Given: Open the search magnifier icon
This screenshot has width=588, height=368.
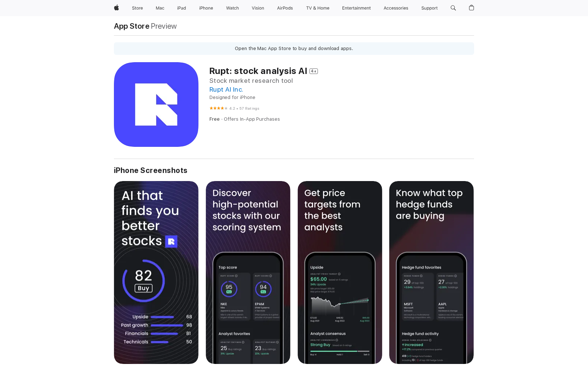Looking at the screenshot, I should coord(453,8).
